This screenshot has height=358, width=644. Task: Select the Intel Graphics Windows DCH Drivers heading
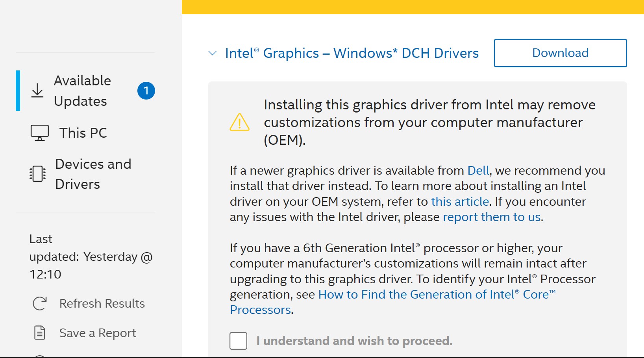click(x=352, y=53)
